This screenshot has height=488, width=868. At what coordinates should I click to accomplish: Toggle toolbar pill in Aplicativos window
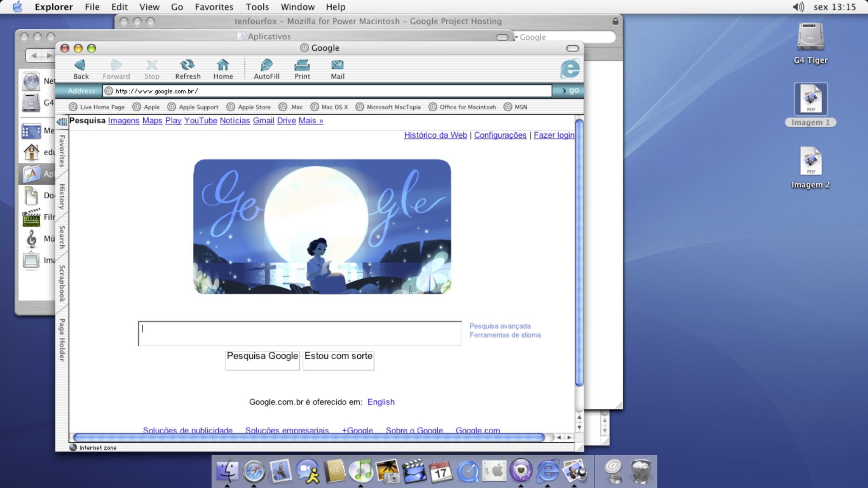click(x=502, y=37)
